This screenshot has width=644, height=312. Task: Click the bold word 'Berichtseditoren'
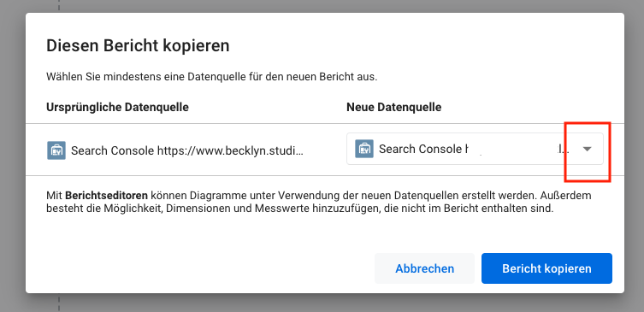point(106,195)
